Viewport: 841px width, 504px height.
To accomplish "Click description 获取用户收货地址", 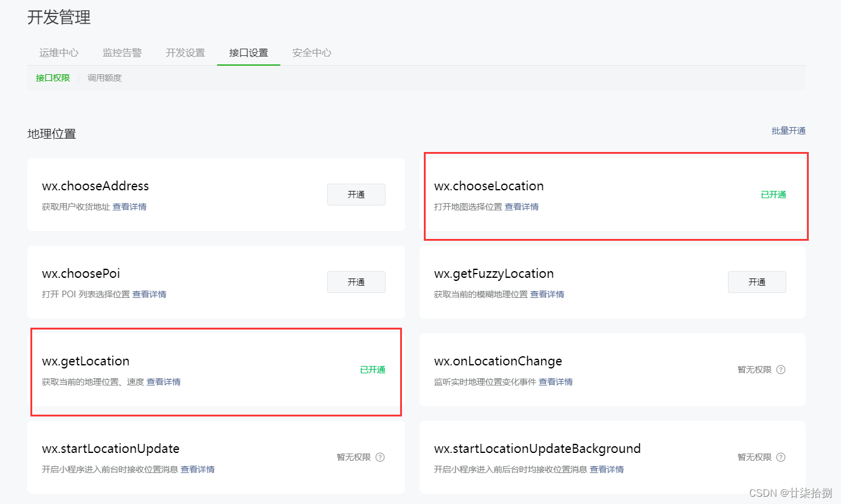I will (76, 207).
